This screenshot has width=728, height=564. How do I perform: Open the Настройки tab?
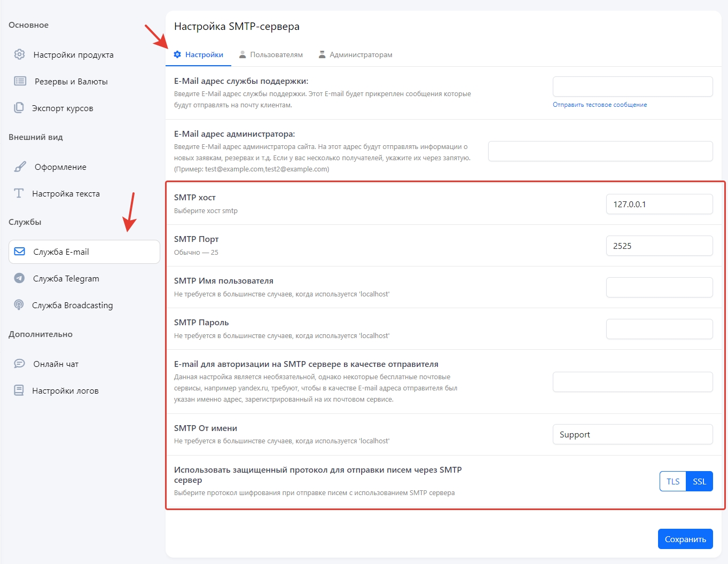199,54
